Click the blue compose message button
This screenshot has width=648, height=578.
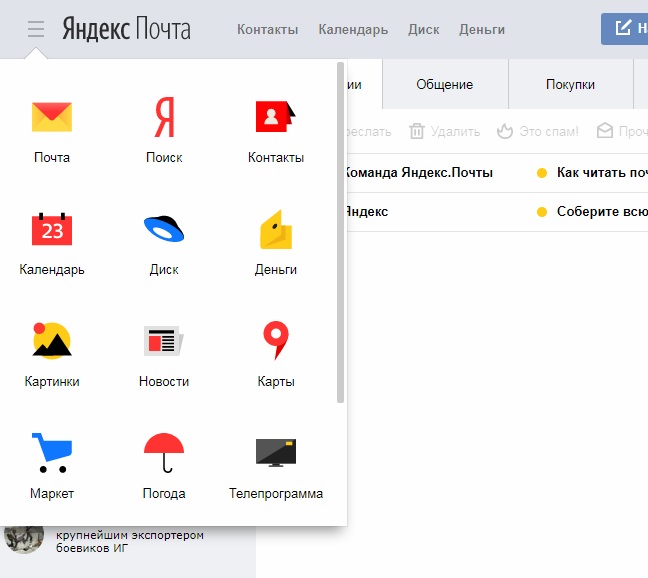point(624,29)
